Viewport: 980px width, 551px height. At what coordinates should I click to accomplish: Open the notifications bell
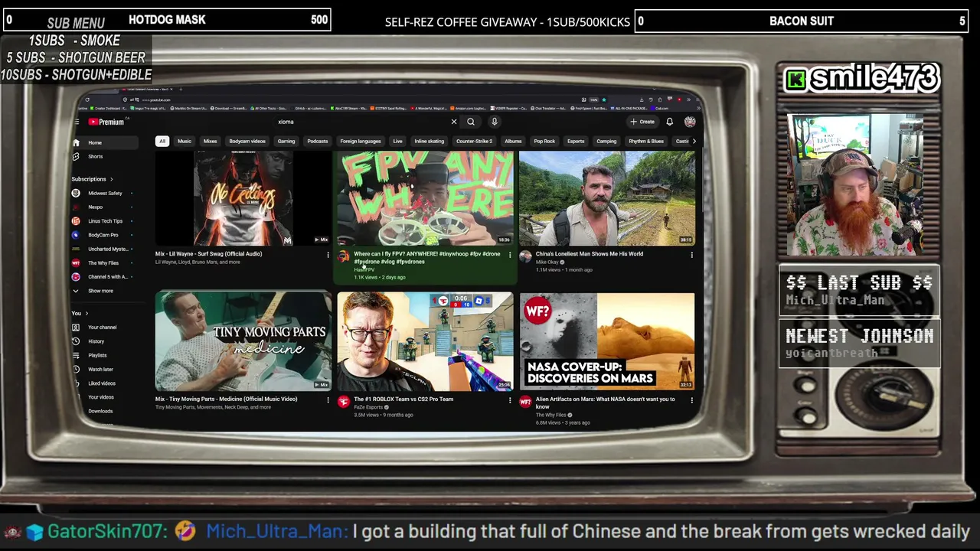coord(669,122)
